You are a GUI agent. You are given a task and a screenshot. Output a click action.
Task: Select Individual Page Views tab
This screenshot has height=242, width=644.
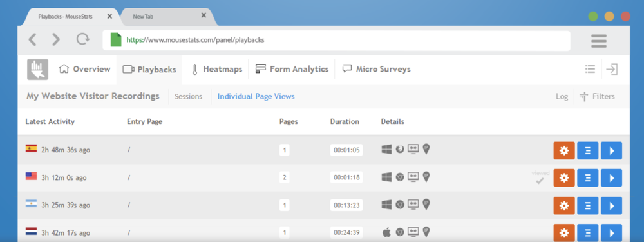(x=256, y=96)
